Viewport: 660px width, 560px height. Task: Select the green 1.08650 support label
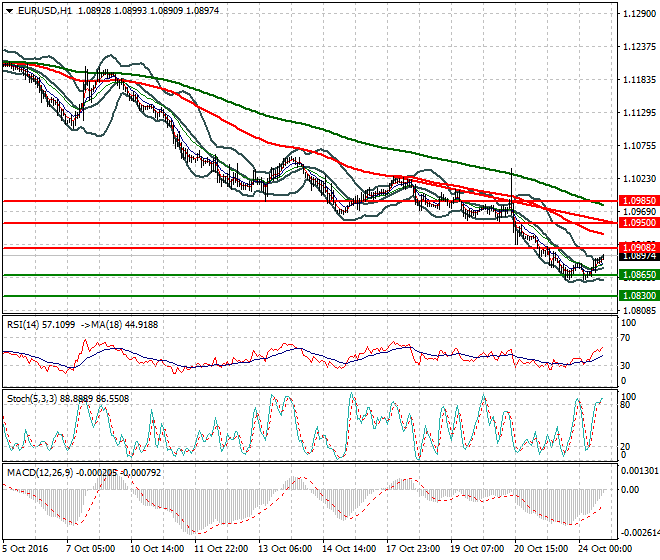(x=637, y=274)
